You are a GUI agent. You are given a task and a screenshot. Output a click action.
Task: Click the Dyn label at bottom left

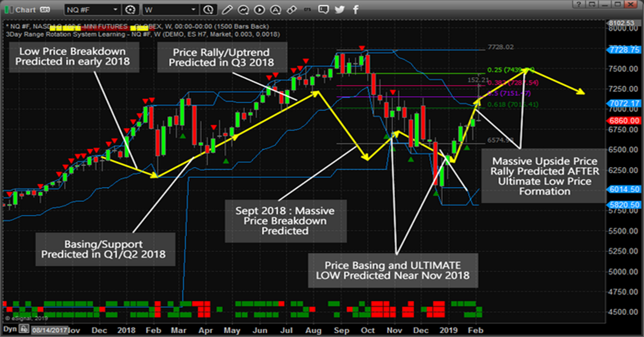coord(10,329)
